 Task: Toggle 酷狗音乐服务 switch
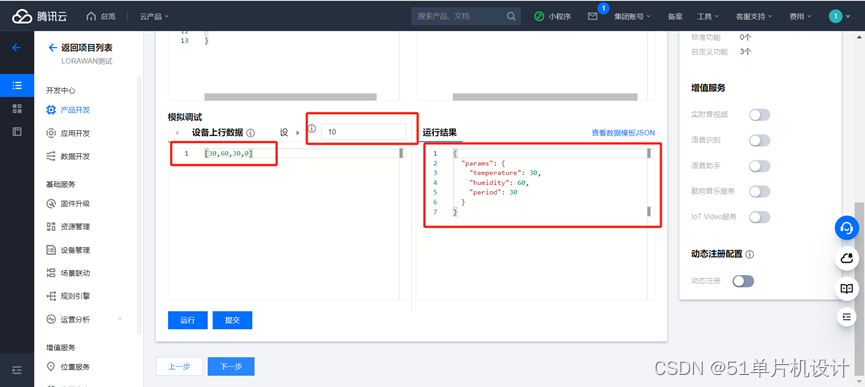(x=759, y=191)
